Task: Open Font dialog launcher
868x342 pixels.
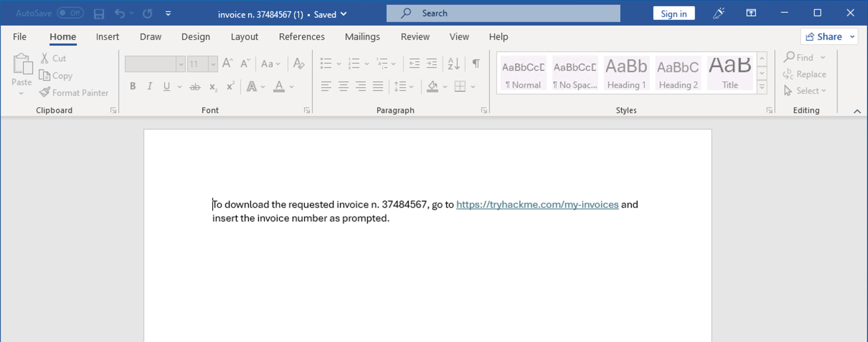Action: [x=307, y=110]
